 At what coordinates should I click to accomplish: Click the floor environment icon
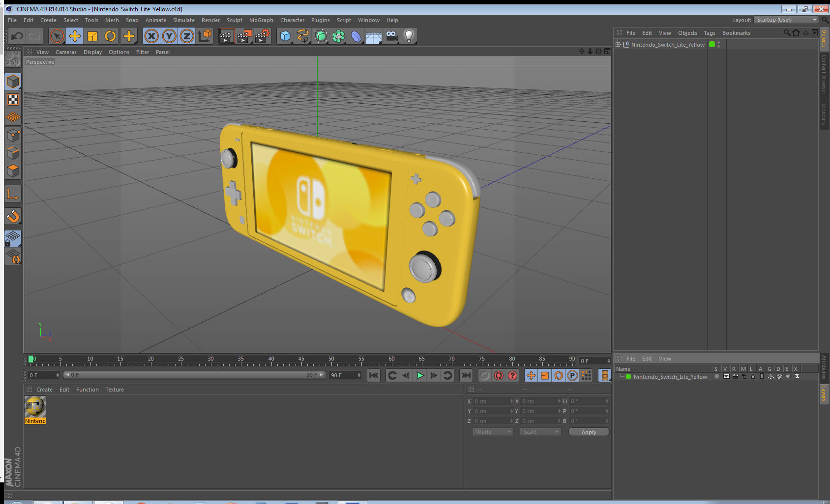[x=374, y=36]
